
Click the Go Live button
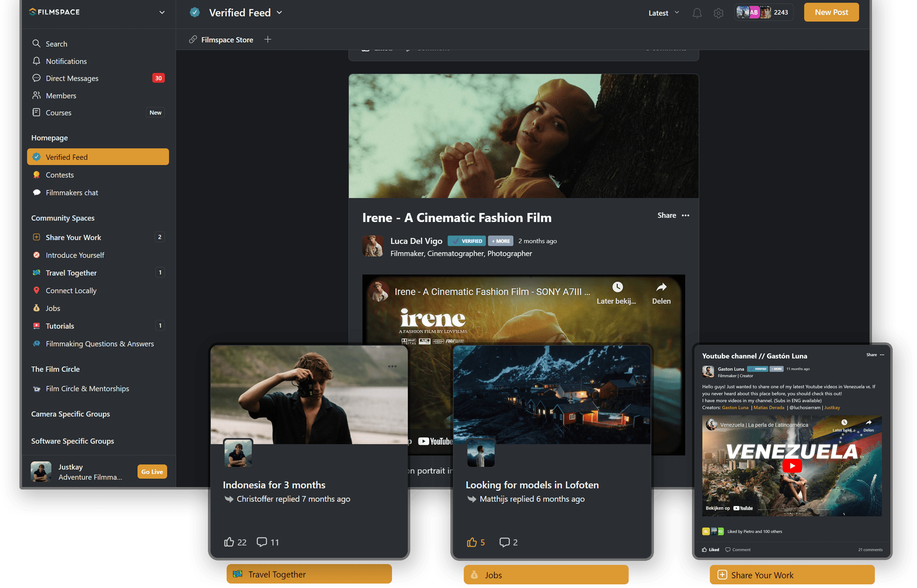[x=152, y=472]
